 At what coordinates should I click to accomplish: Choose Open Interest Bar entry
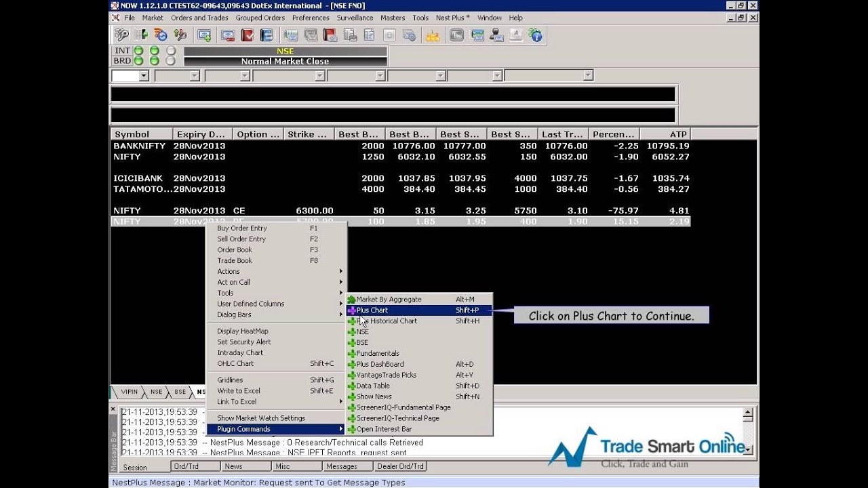418,430
